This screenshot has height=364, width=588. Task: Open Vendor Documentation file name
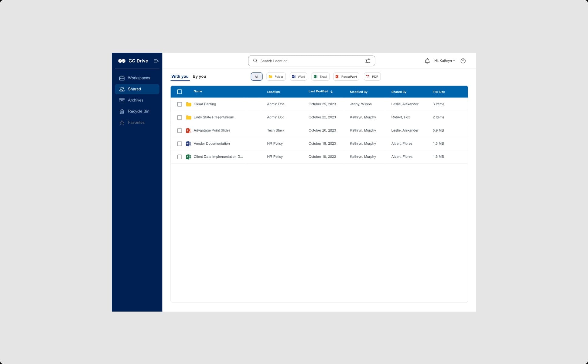pyautogui.click(x=212, y=143)
